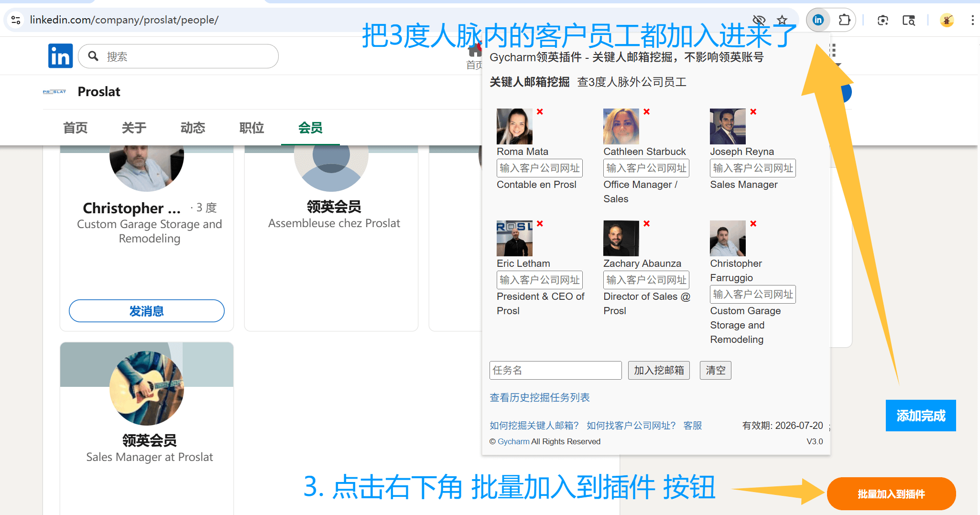Click the 'Christopher ...' member card name
This screenshot has height=515, width=980.
pyautogui.click(x=131, y=208)
